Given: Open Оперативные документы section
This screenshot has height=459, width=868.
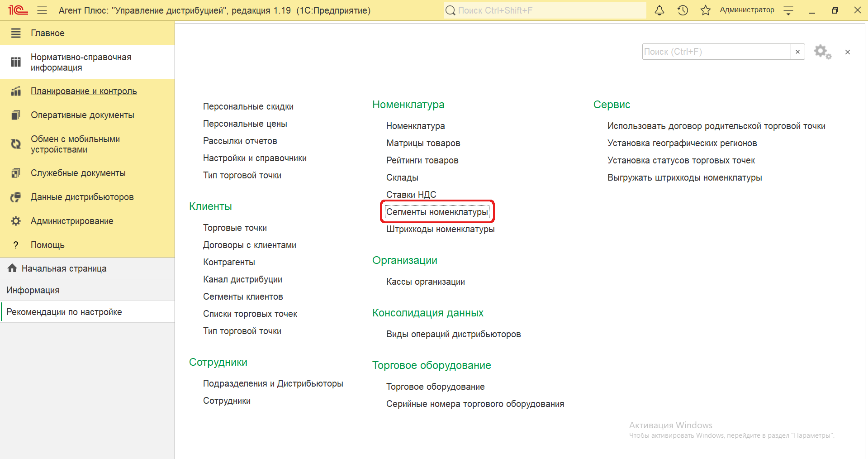Looking at the screenshot, I should 87,115.
